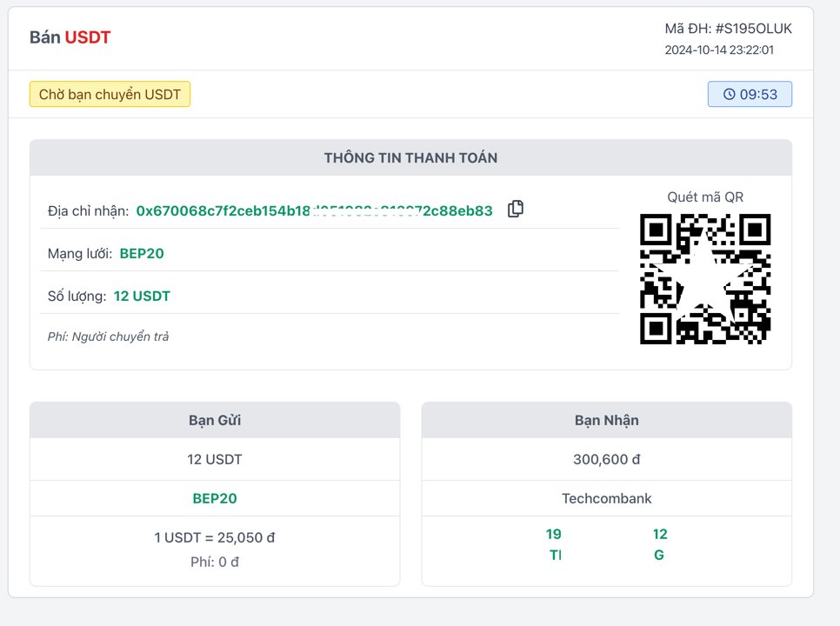The width and height of the screenshot is (840, 626).
Task: Click the 'Bạn Gửi' panel header
Action: (215, 420)
